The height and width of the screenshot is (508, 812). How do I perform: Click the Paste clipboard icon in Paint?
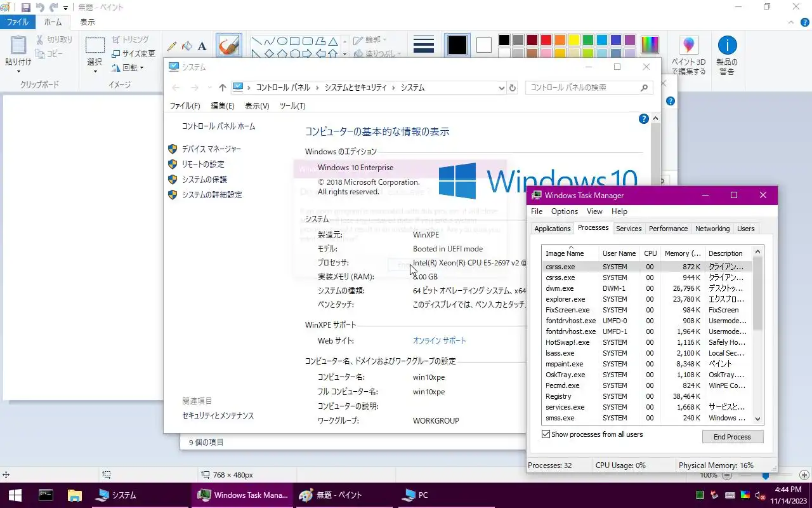click(18, 44)
